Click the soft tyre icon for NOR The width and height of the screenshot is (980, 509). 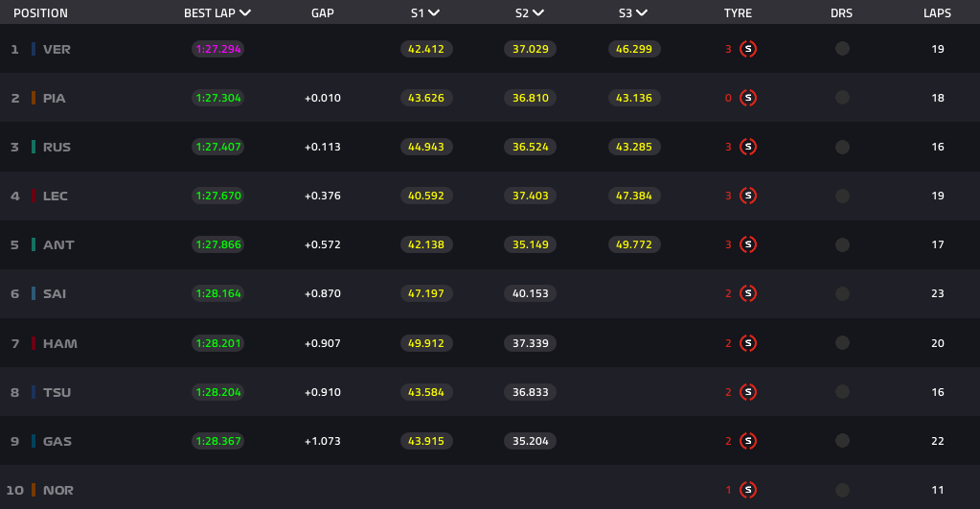click(748, 490)
